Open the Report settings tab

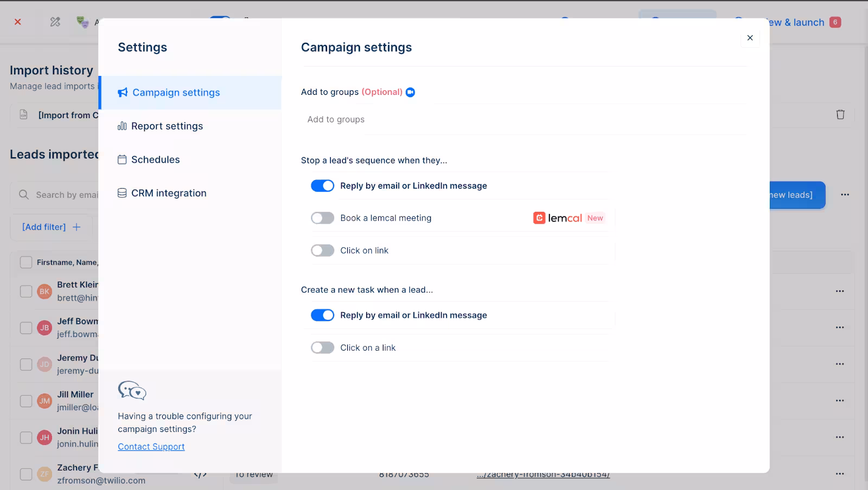tap(167, 126)
